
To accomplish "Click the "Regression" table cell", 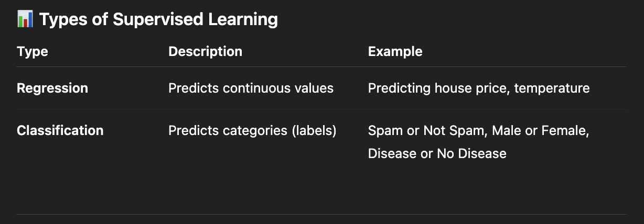I will point(52,88).
